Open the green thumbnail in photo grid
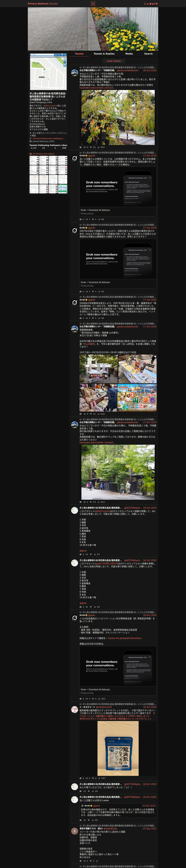Viewport: 186px width, 868px height. (62, 189)
